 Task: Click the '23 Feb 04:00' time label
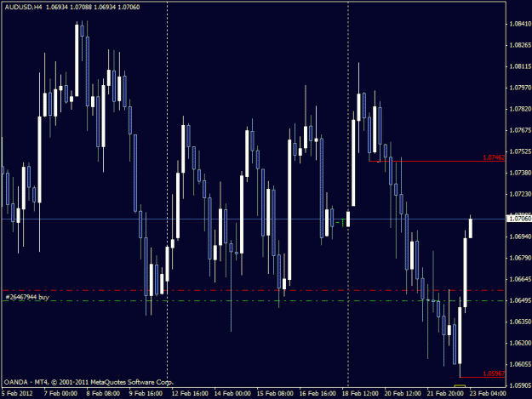[x=488, y=393]
